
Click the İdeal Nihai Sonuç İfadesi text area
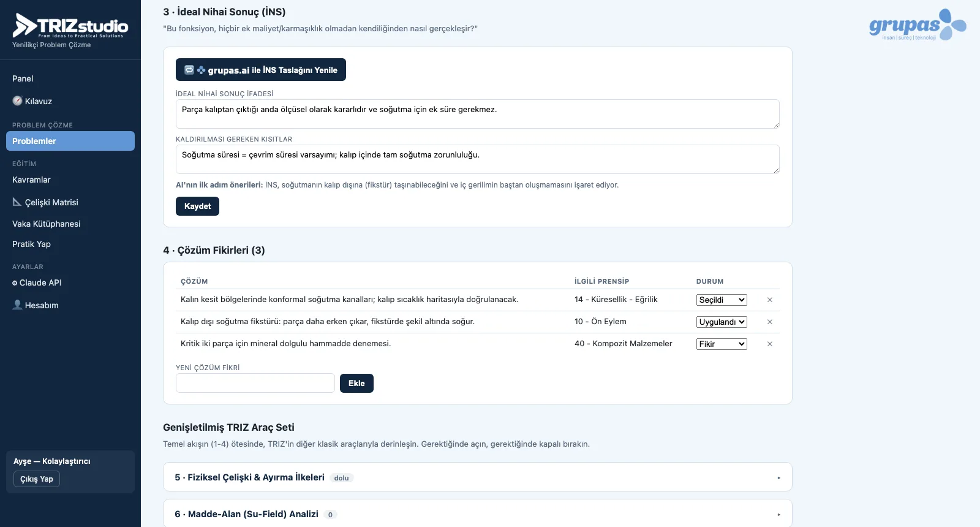pos(478,114)
